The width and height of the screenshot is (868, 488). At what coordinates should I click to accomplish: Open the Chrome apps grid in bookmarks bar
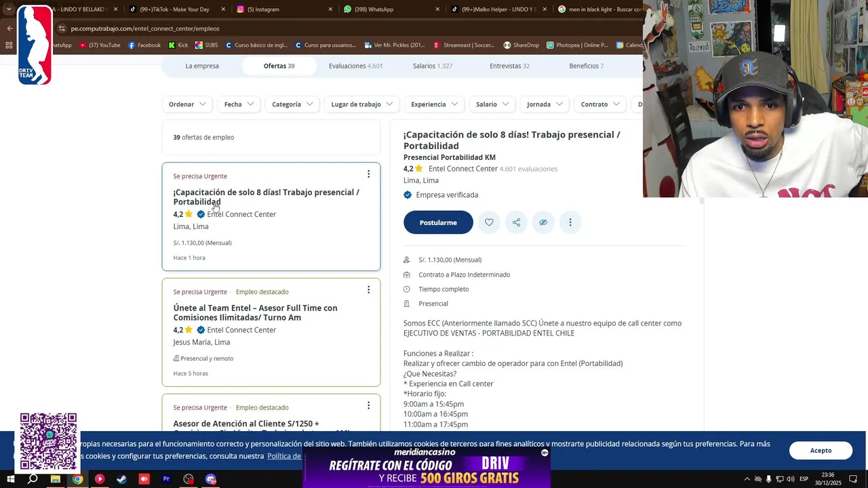point(9,45)
